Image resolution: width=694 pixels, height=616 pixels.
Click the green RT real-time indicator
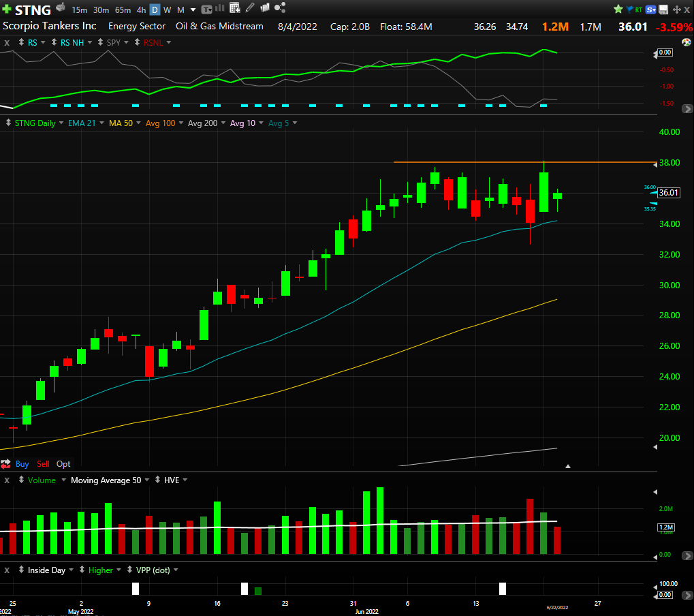pyautogui.click(x=639, y=10)
